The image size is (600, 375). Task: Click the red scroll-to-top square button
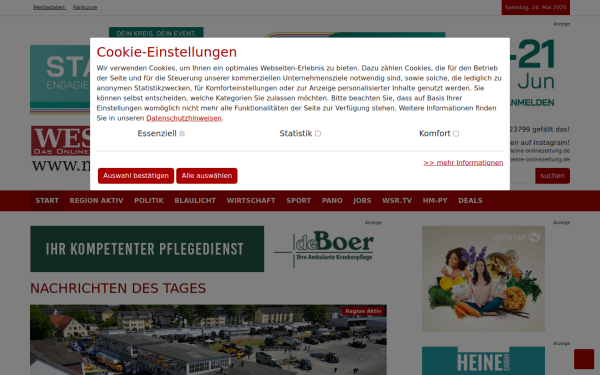(584, 359)
